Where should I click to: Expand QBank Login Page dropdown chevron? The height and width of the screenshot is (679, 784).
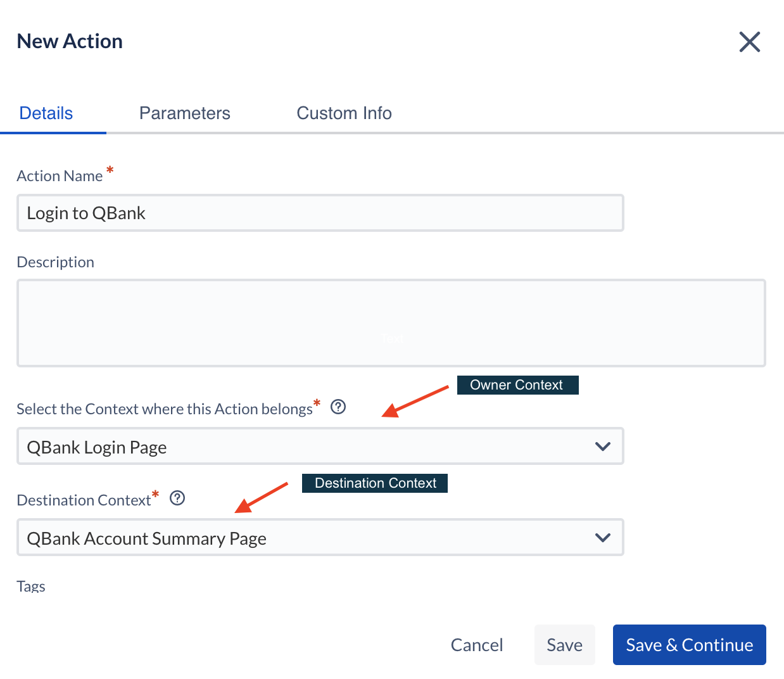coord(603,446)
